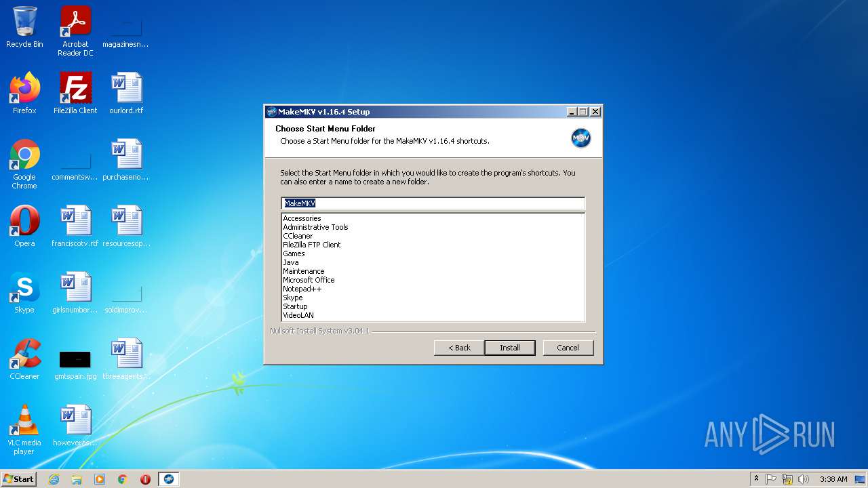868x488 pixels.
Task: Open the Recycle Bin desktop icon
Action: 24,27
